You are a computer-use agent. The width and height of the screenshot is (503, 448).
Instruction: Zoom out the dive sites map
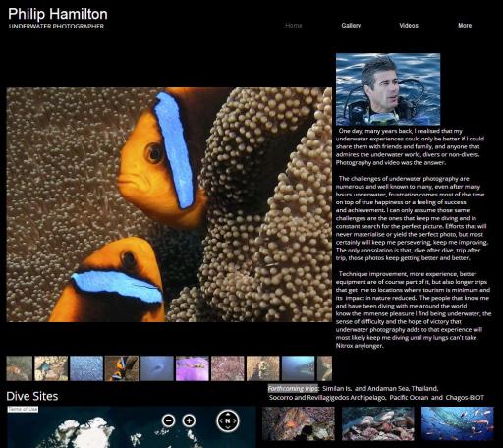click(x=169, y=420)
